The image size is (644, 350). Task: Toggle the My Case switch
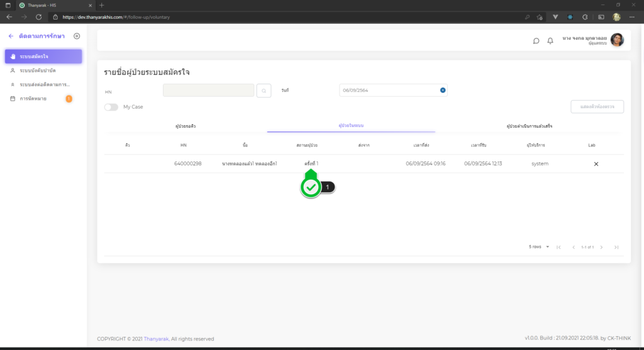tap(111, 107)
